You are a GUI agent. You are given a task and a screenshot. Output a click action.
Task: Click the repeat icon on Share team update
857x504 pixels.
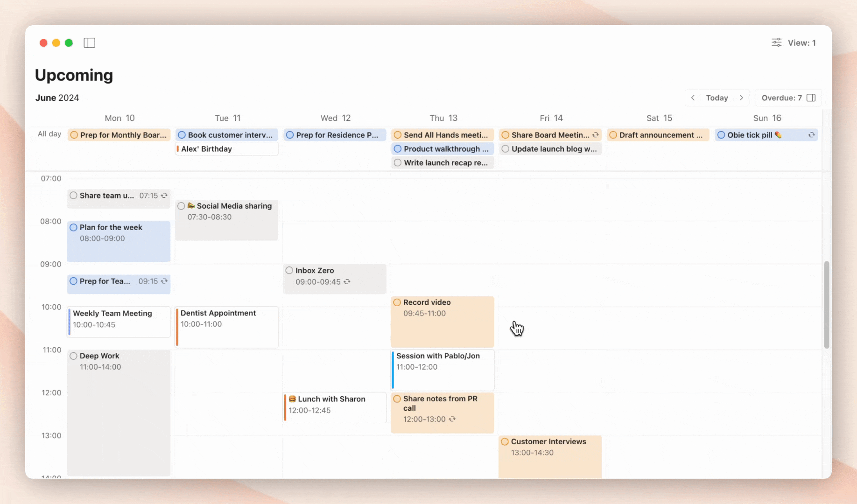pyautogui.click(x=164, y=196)
